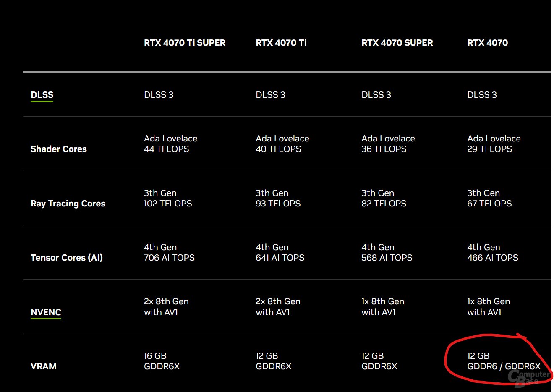Select the RTX 4070 column header

tap(487, 43)
